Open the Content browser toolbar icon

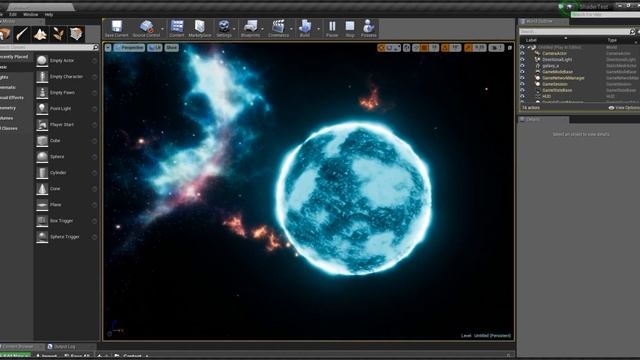177,26
